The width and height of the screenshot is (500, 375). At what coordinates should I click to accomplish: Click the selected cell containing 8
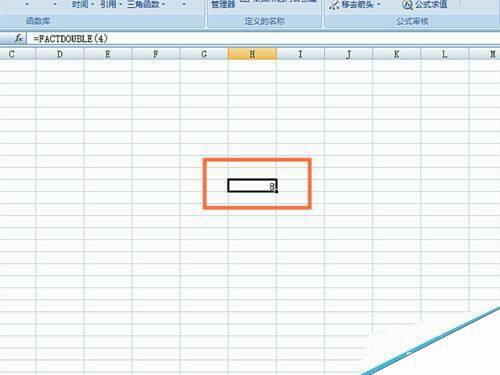pos(252,186)
